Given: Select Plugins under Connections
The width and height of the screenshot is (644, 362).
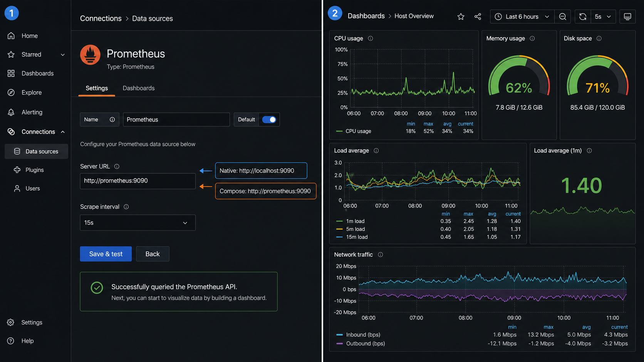Looking at the screenshot, I should (x=35, y=170).
